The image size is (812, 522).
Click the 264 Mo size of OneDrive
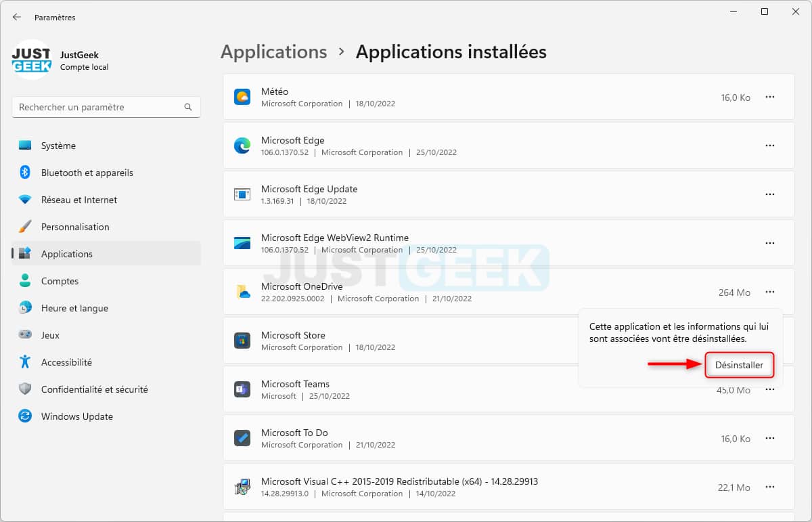click(x=734, y=292)
